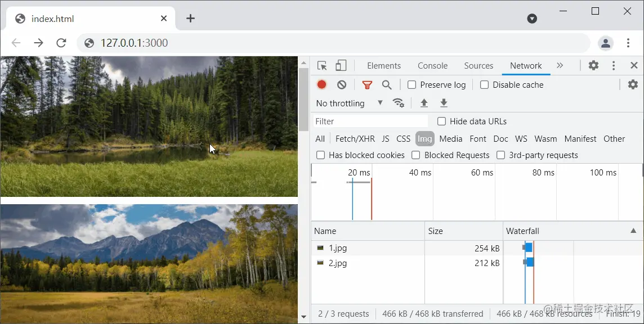This screenshot has height=324, width=644.
Task: Filter requests by Fetch/XHR
Action: [x=355, y=139]
